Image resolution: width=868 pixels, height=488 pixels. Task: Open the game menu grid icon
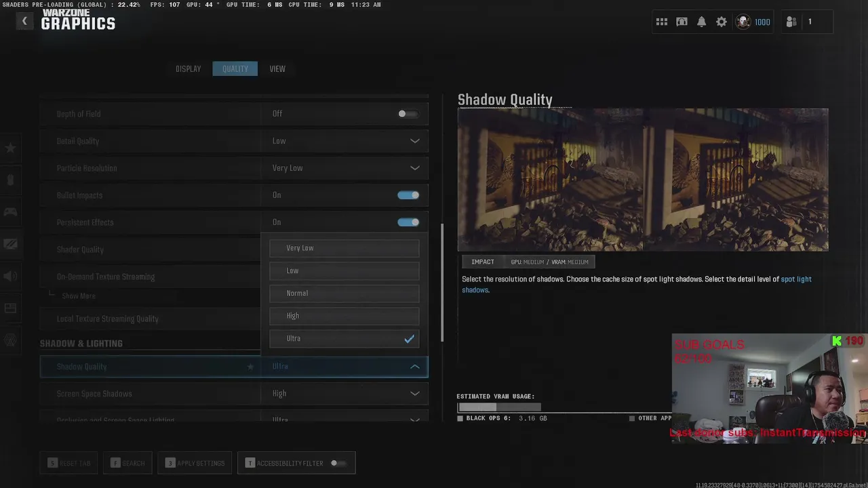pos(662,22)
